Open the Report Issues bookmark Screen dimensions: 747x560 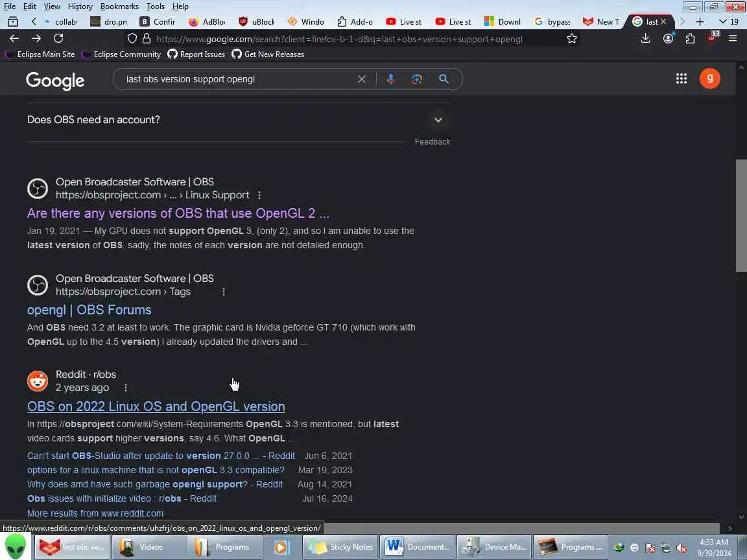coord(196,54)
